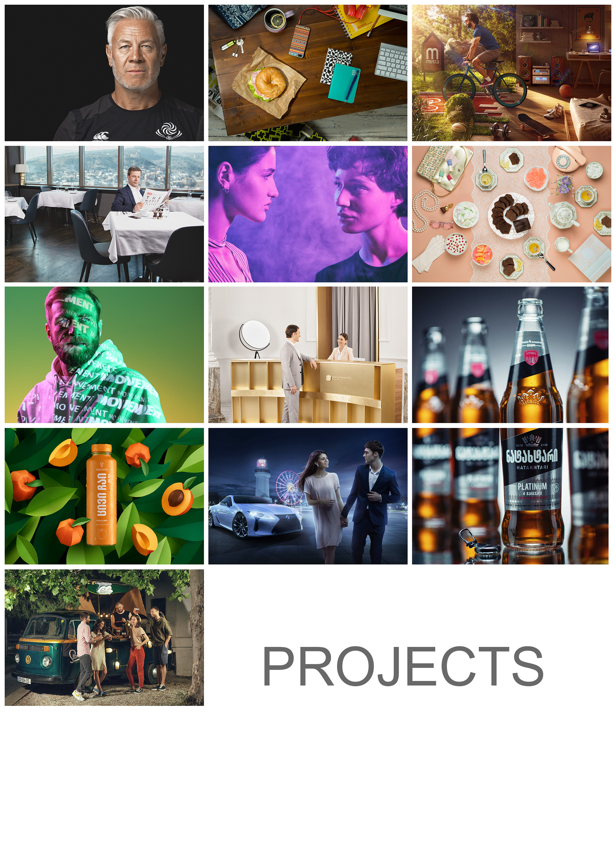Screen dimensions: 616x851
Task: Open the man reading newspaper in restaurant
Action: 104,214
